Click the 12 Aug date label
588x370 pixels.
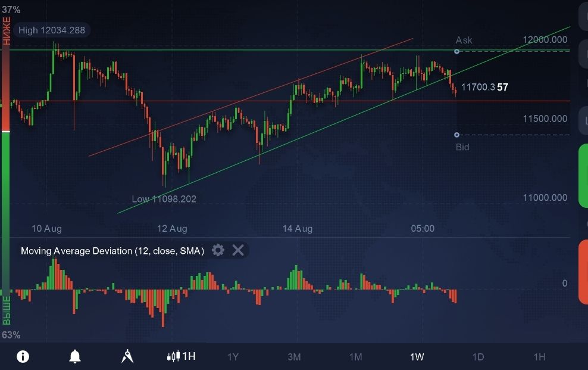coord(172,229)
